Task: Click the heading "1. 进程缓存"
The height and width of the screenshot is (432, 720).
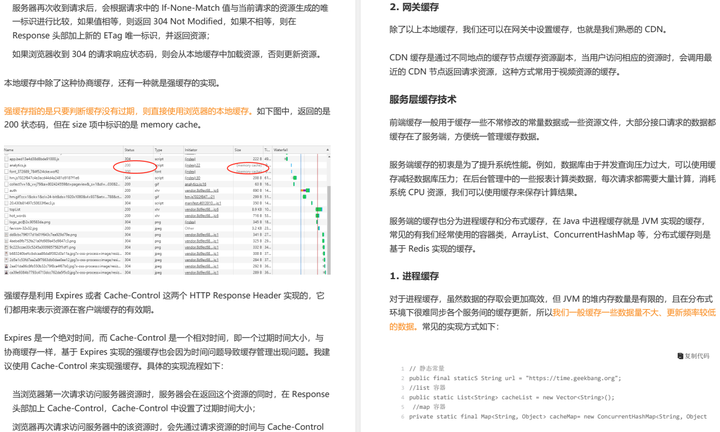Action: click(414, 276)
